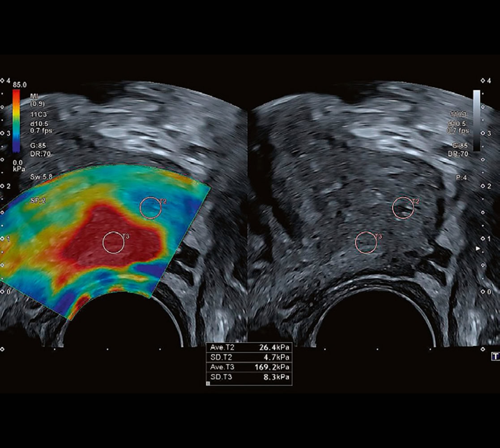This screenshot has width=500, height=448.
Task: Select the SD.T3 8.3kPa row
Action: click(249, 377)
